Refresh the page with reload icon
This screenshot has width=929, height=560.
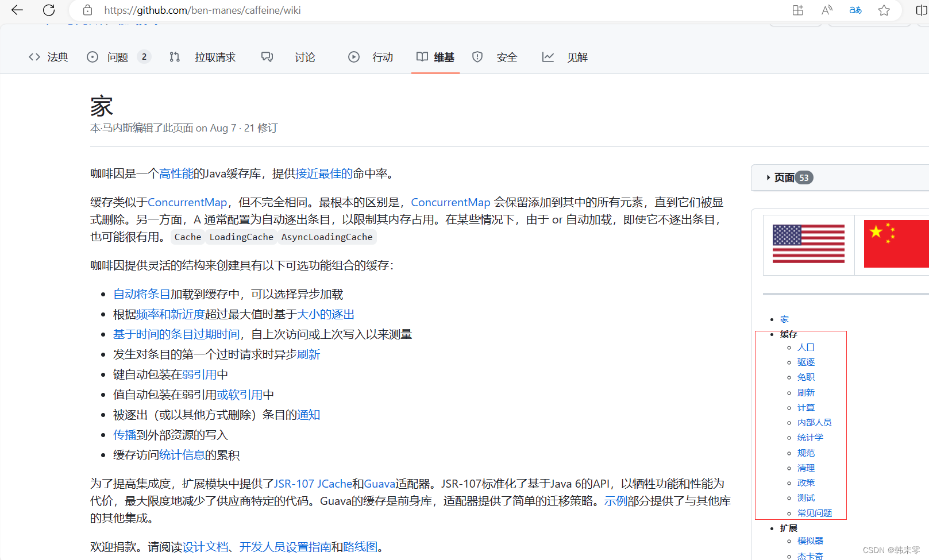[49, 10]
